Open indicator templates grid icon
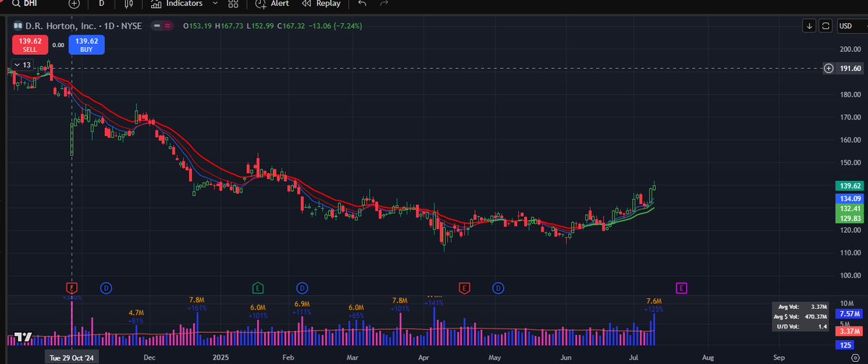Image resolution: width=868 pixels, height=364 pixels. (x=233, y=4)
